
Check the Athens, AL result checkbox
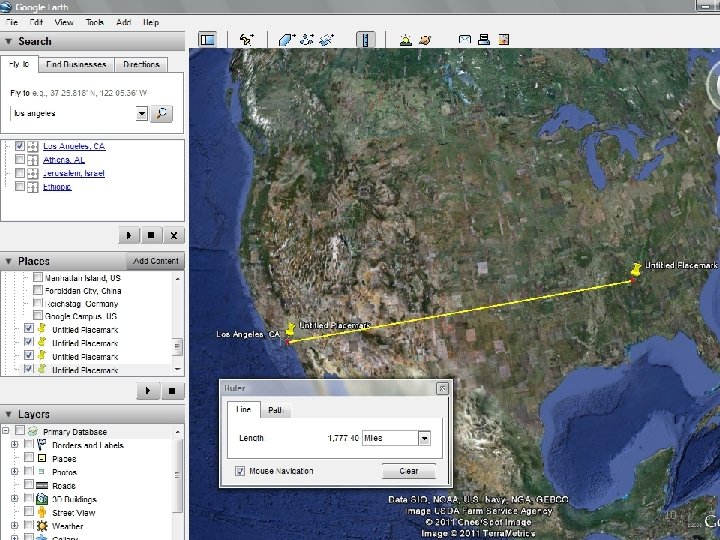pyautogui.click(x=20, y=159)
